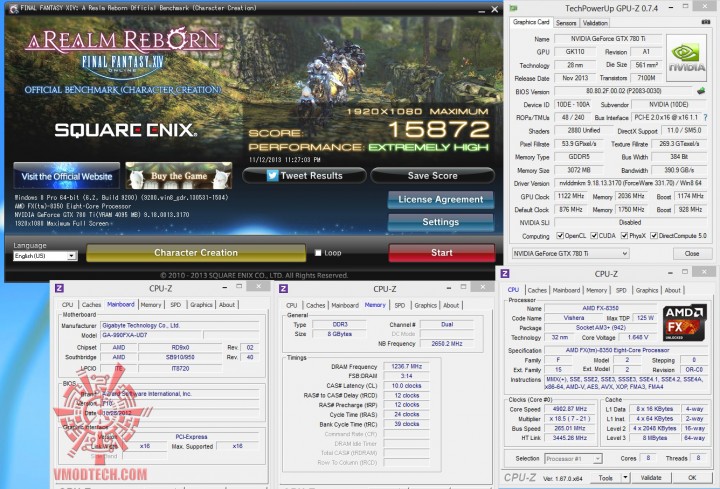Screen dimensions: 720x489
Task: Open the Language dropdown in benchmark
Action: 45,256
